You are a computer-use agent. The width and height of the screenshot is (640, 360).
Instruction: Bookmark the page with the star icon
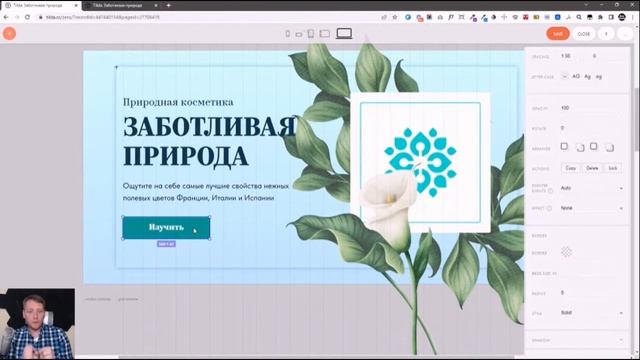click(395, 17)
